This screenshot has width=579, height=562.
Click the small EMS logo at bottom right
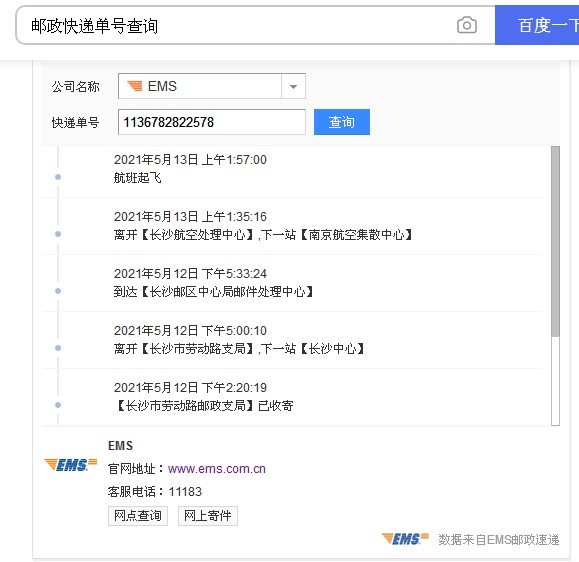click(405, 539)
